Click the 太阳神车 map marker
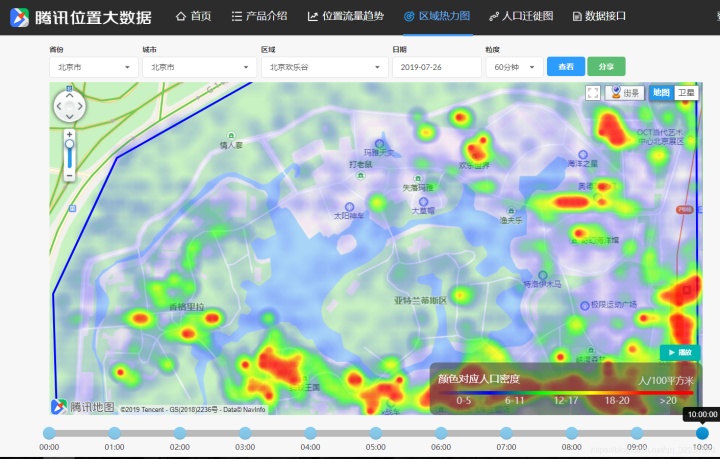The image size is (720, 459). tap(349, 207)
